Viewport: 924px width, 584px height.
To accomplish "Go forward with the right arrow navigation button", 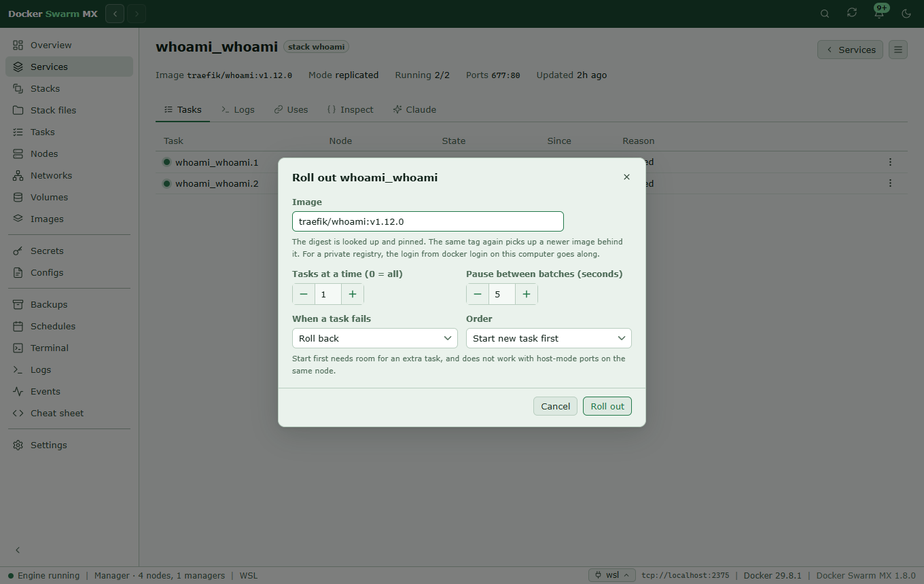I will (x=137, y=14).
